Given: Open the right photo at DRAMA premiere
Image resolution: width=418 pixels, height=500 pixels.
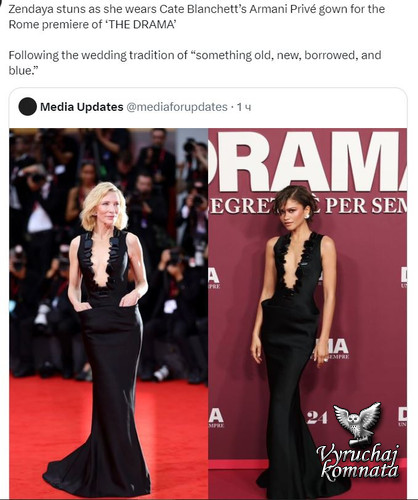Looking at the screenshot, I should 308,312.
